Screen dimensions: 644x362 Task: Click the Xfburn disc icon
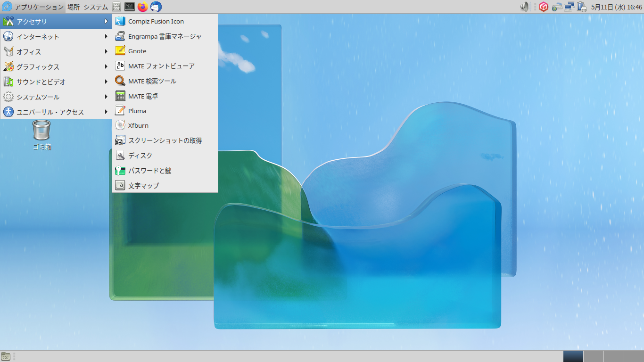tap(120, 125)
